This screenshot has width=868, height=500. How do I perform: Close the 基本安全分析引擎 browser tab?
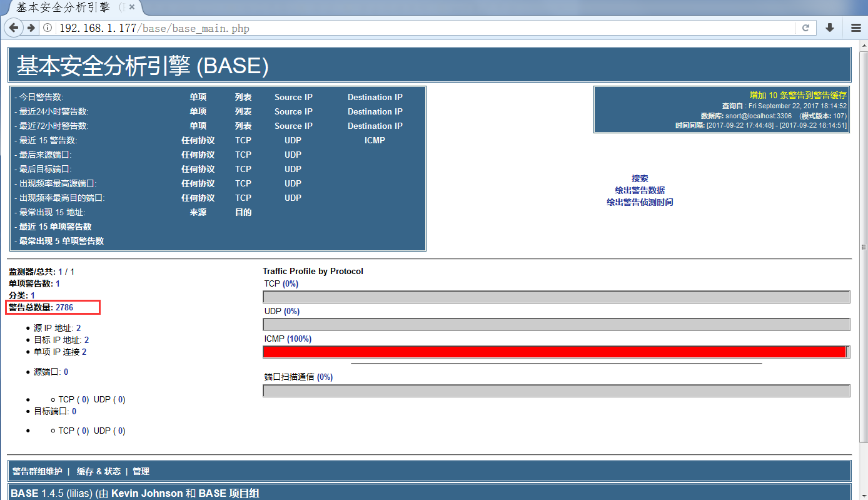click(x=132, y=8)
